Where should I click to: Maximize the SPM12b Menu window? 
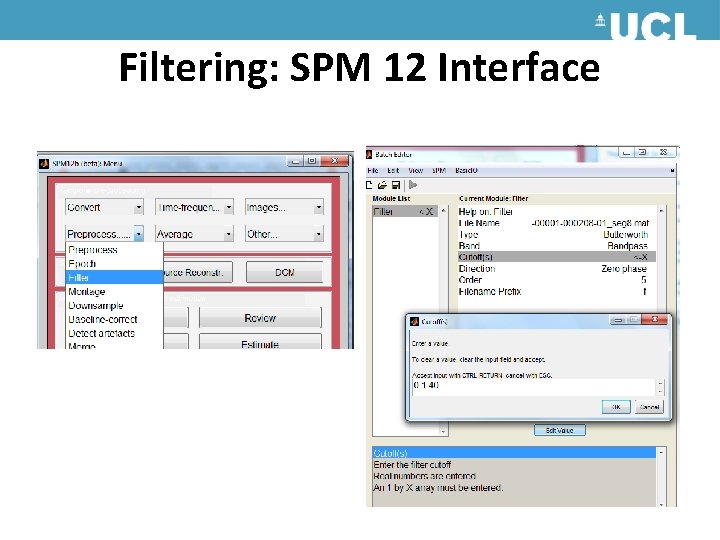click(x=312, y=161)
